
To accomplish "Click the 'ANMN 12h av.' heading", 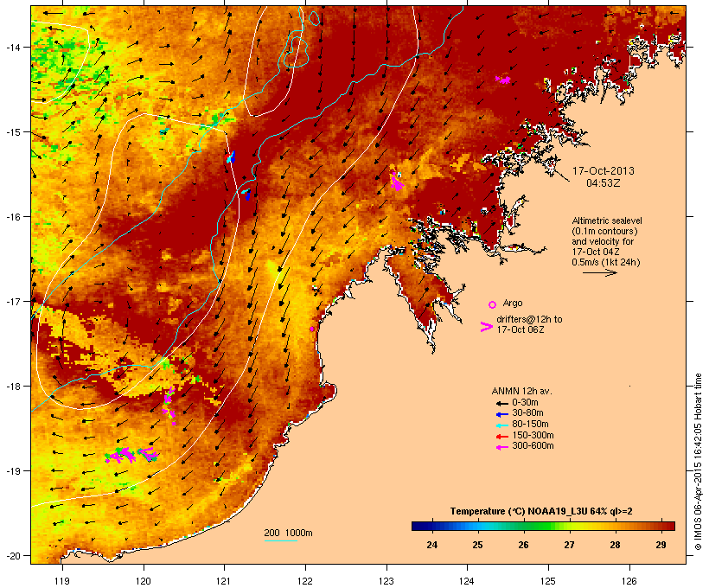I will tap(521, 391).
